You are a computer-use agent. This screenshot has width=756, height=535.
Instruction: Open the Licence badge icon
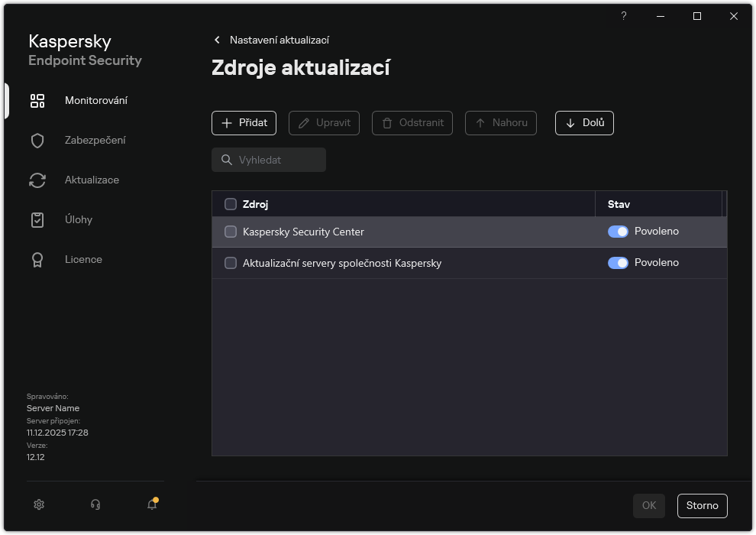click(37, 259)
